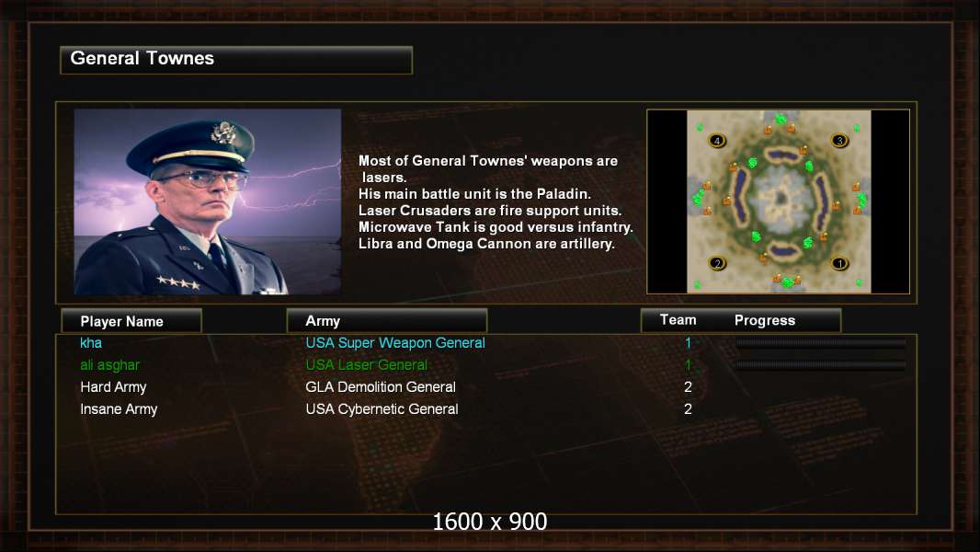Click the Army column header

387,321
